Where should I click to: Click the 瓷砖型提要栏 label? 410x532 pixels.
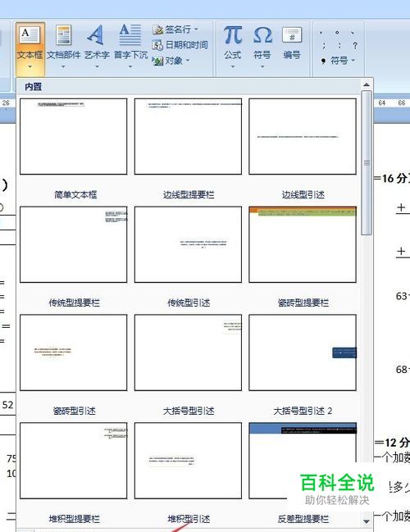pyautogui.click(x=303, y=302)
